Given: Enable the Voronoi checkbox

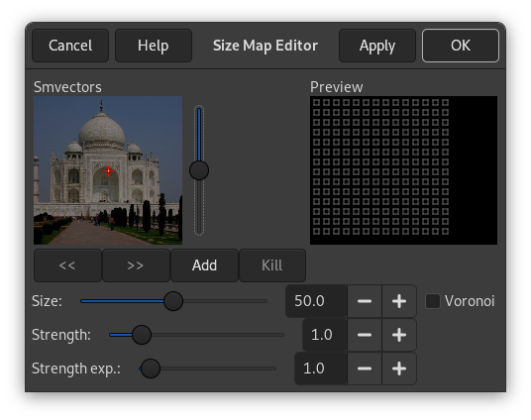Looking at the screenshot, I should pos(433,301).
